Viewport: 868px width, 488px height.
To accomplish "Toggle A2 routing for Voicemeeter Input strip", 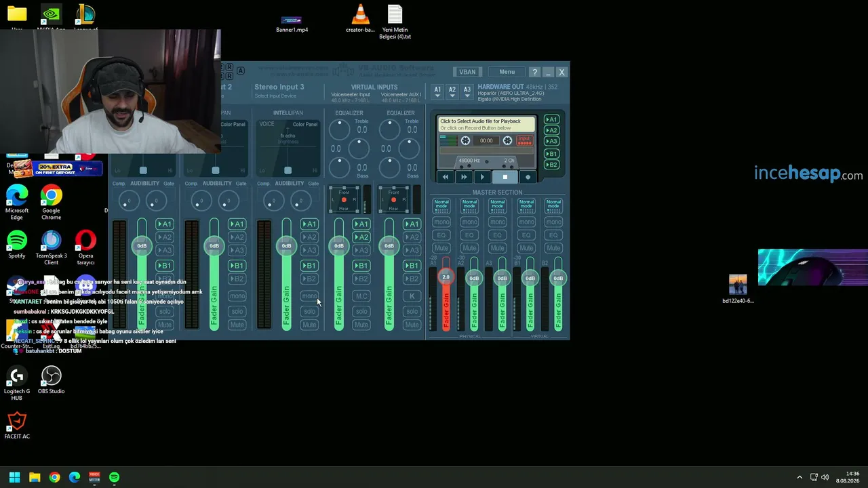I will pos(361,237).
